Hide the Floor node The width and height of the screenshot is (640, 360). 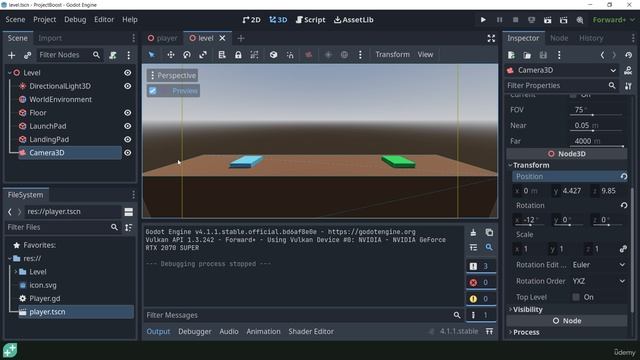[x=128, y=113]
